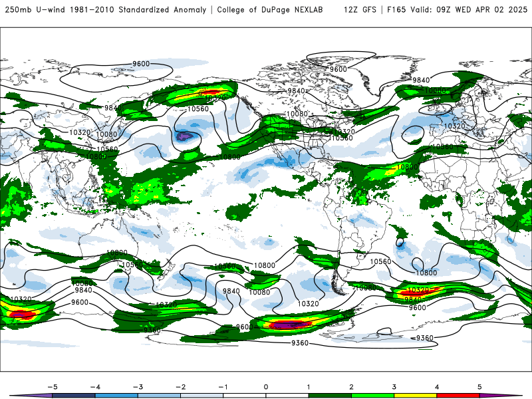Click the "250mb U-wind" title text

pos(35,10)
